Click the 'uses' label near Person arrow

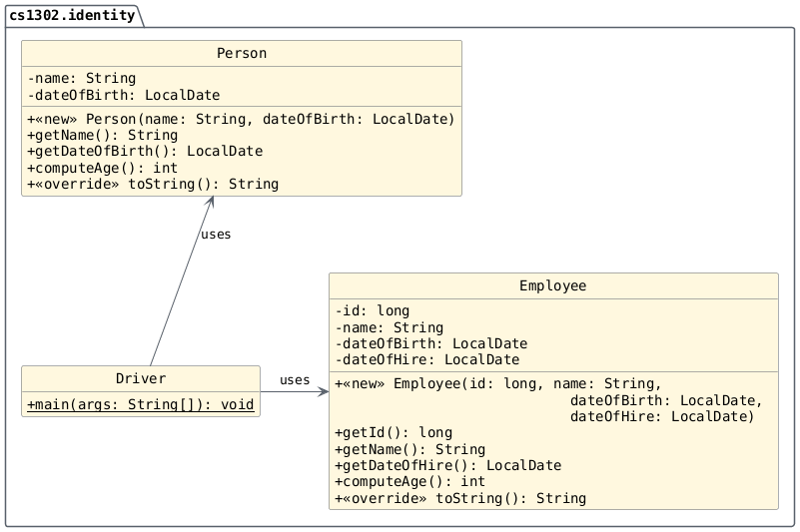(x=216, y=235)
